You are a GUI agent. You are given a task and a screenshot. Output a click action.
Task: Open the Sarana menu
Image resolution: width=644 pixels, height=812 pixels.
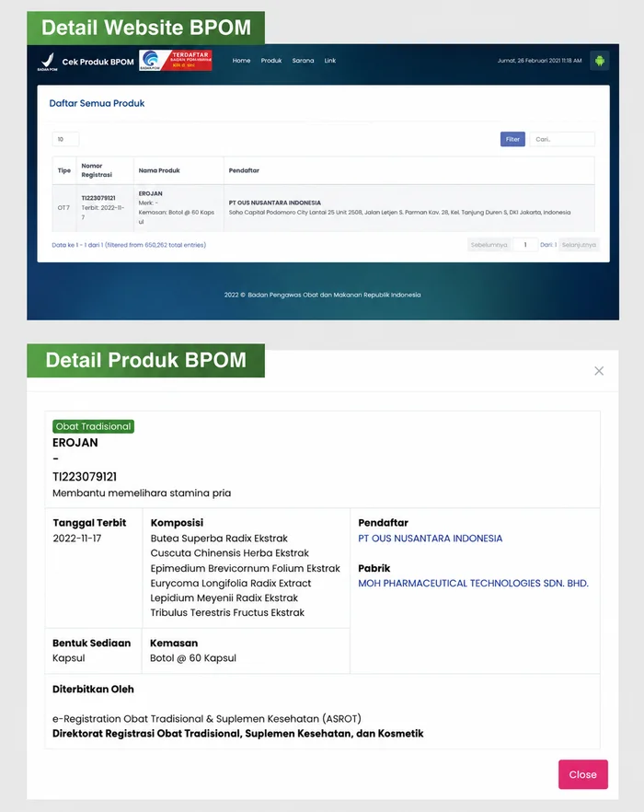[x=303, y=61]
